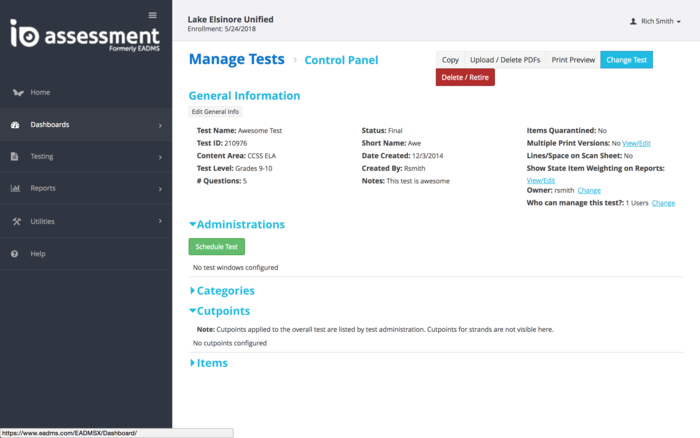
Task: Click View/Edit link for Multiple Print Versions
Action: click(x=636, y=144)
